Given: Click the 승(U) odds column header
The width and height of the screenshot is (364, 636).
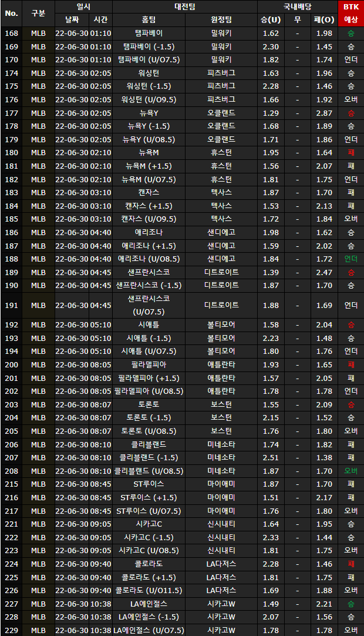Looking at the screenshot, I should [x=271, y=20].
